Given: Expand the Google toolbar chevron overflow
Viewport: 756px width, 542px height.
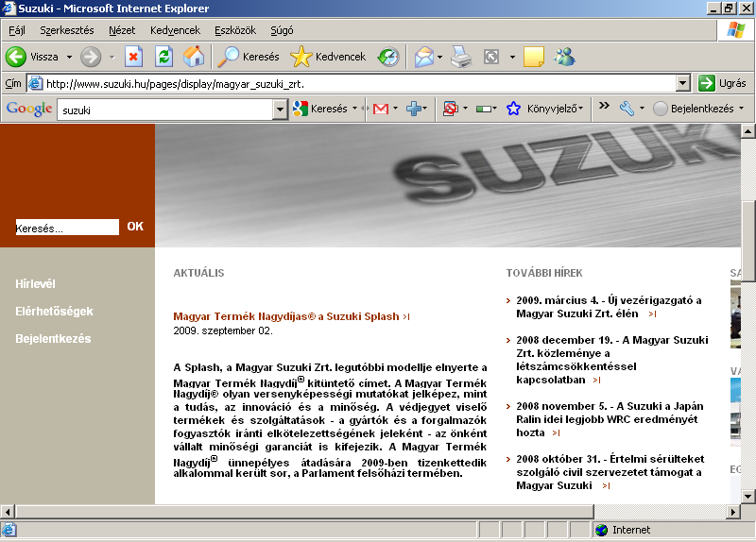Looking at the screenshot, I should coord(604,106).
